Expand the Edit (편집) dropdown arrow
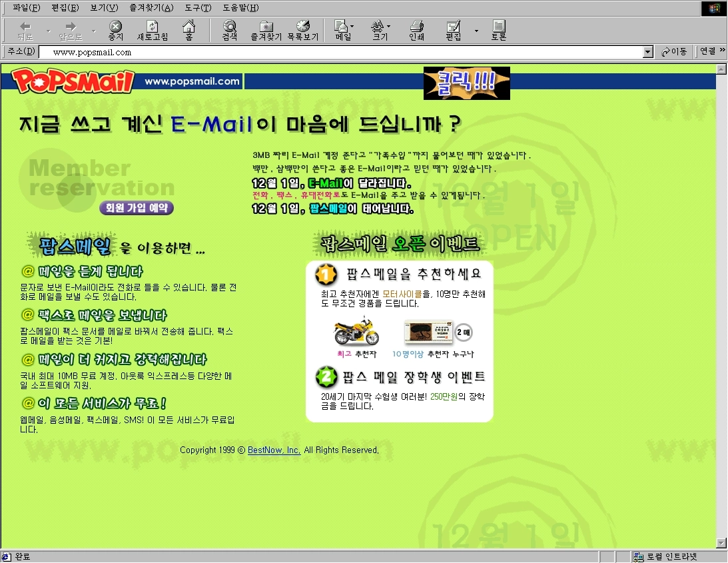Image resolution: width=728 pixels, height=563 pixels. pos(476,31)
